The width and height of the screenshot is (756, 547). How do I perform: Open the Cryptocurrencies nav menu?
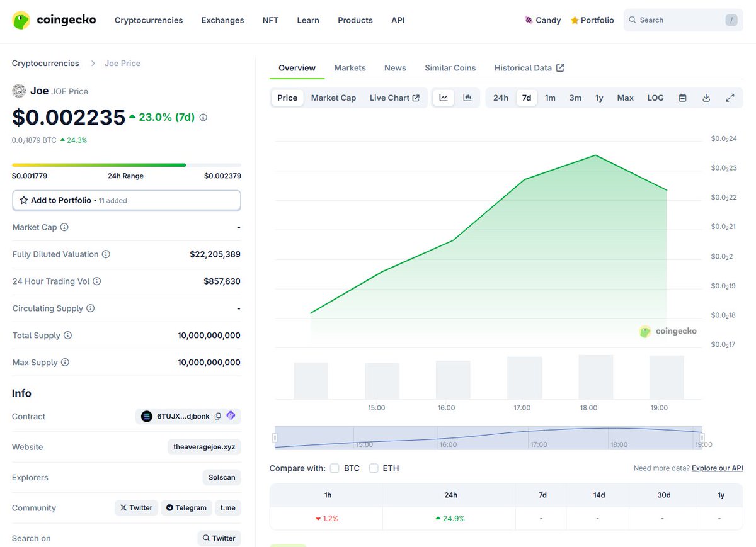pos(149,20)
